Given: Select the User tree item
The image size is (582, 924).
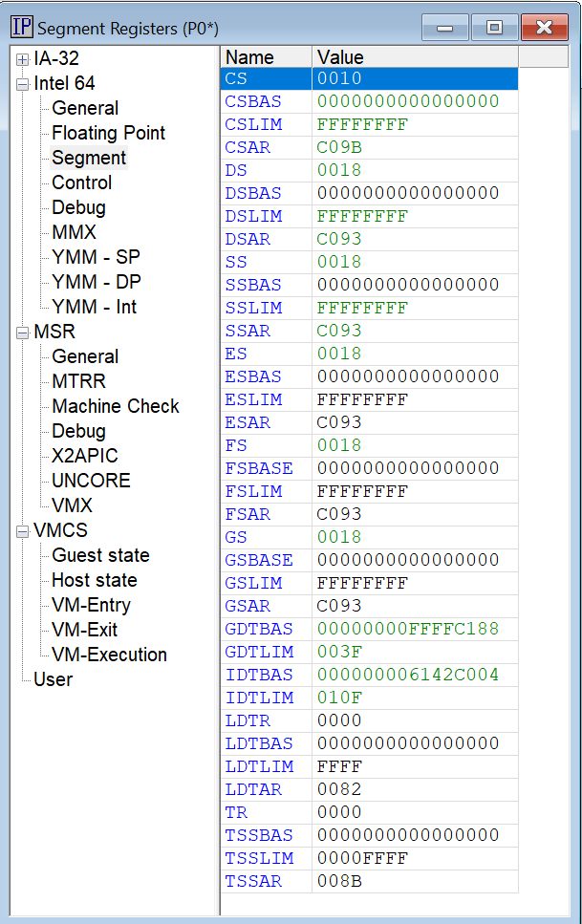Looking at the screenshot, I should pyautogui.click(x=54, y=679).
